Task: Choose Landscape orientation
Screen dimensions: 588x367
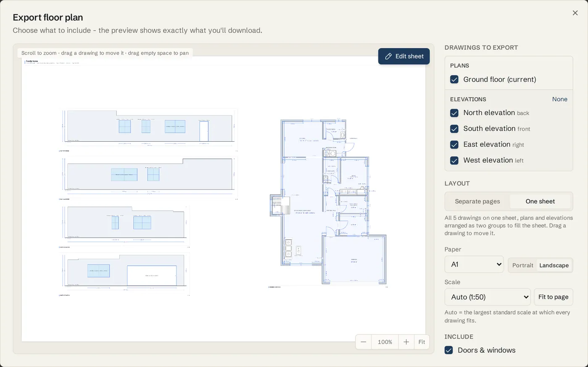Action: click(554, 265)
